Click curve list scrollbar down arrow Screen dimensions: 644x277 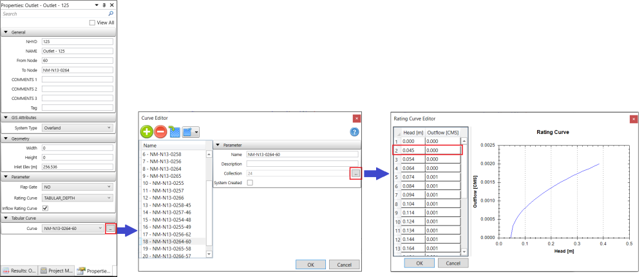tap(209, 254)
